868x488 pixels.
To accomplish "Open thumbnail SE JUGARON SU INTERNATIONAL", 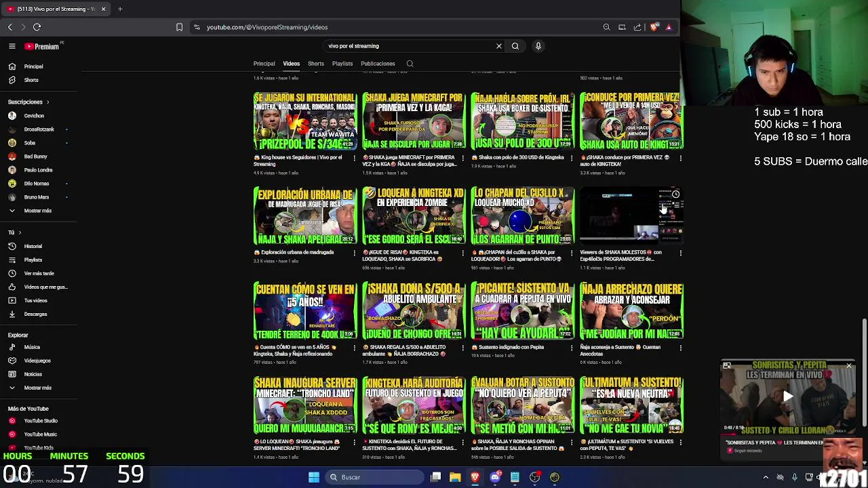I will (x=305, y=121).
